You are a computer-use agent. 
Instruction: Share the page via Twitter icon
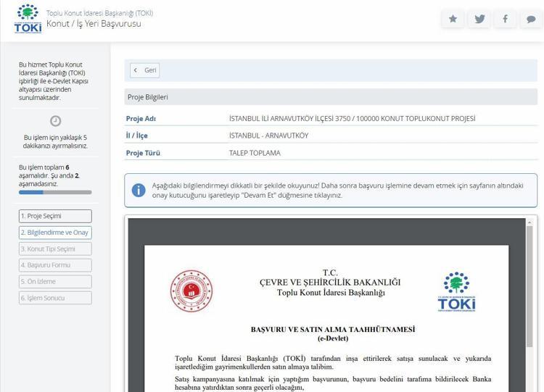pyautogui.click(x=479, y=20)
